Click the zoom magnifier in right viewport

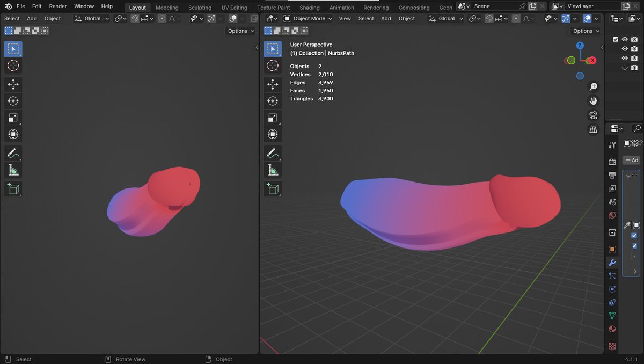click(594, 86)
